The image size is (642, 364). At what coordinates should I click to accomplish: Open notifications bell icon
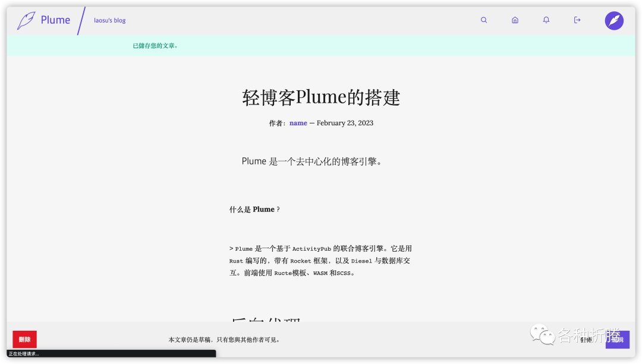(x=546, y=20)
